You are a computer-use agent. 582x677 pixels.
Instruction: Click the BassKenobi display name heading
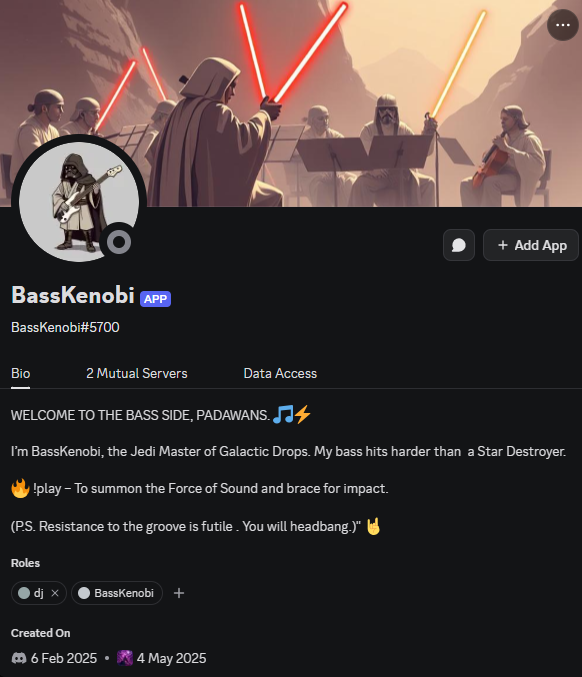(73, 295)
